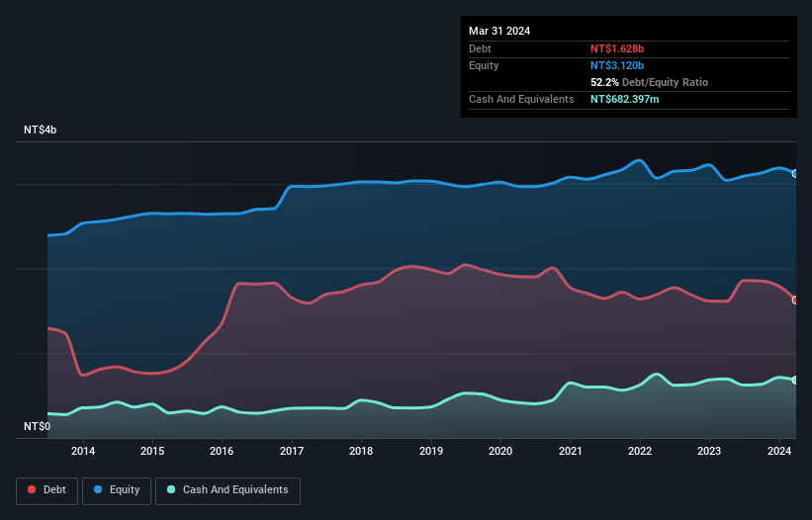Select the 2019 x-axis label
Viewport: 812px width, 520px height.
pos(431,451)
